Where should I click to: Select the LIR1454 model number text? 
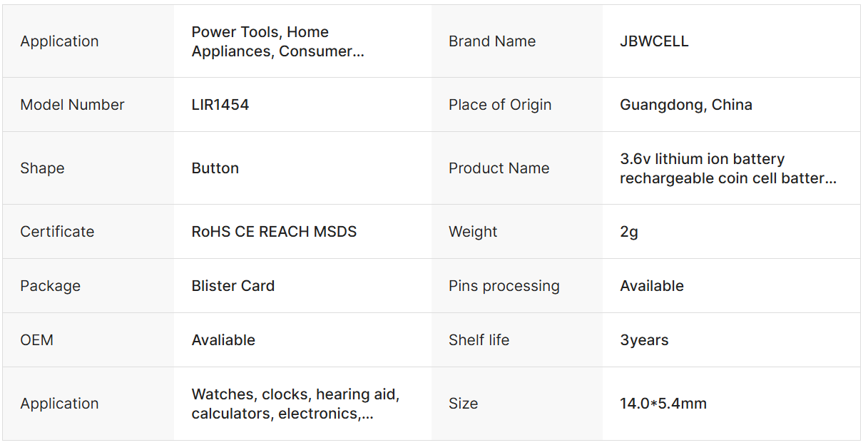tap(220, 105)
